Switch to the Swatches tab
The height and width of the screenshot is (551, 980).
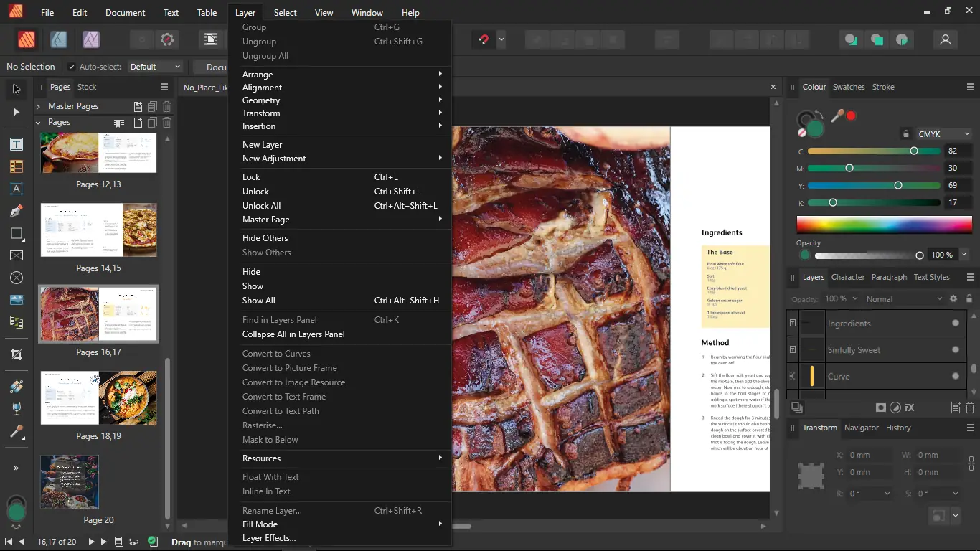pyautogui.click(x=849, y=87)
